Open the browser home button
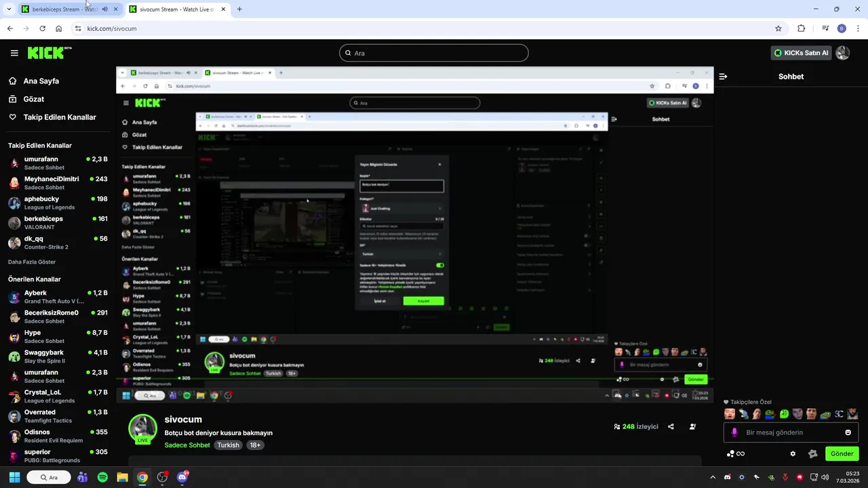Viewport: 868px width, 488px height. coord(58,28)
